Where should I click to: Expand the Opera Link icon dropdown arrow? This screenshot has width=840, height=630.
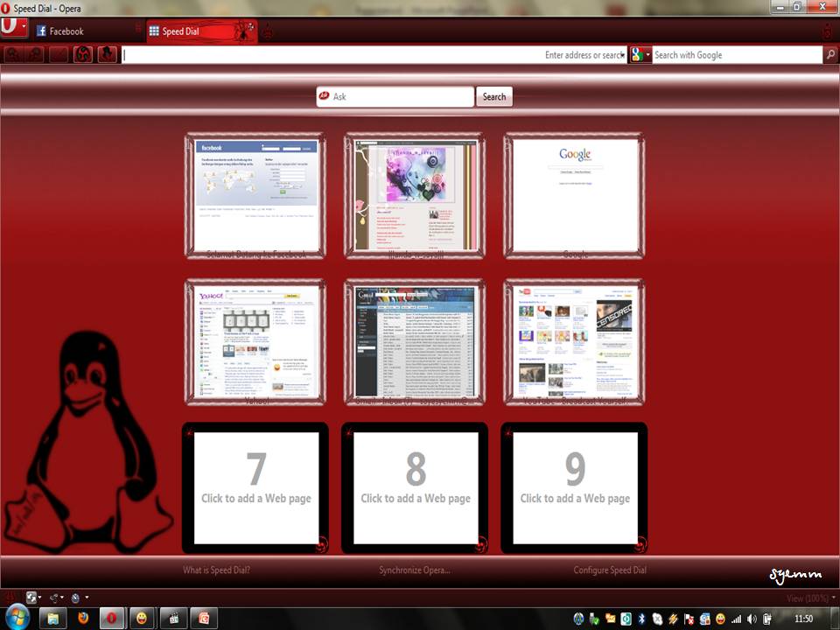pyautogui.click(x=39, y=598)
